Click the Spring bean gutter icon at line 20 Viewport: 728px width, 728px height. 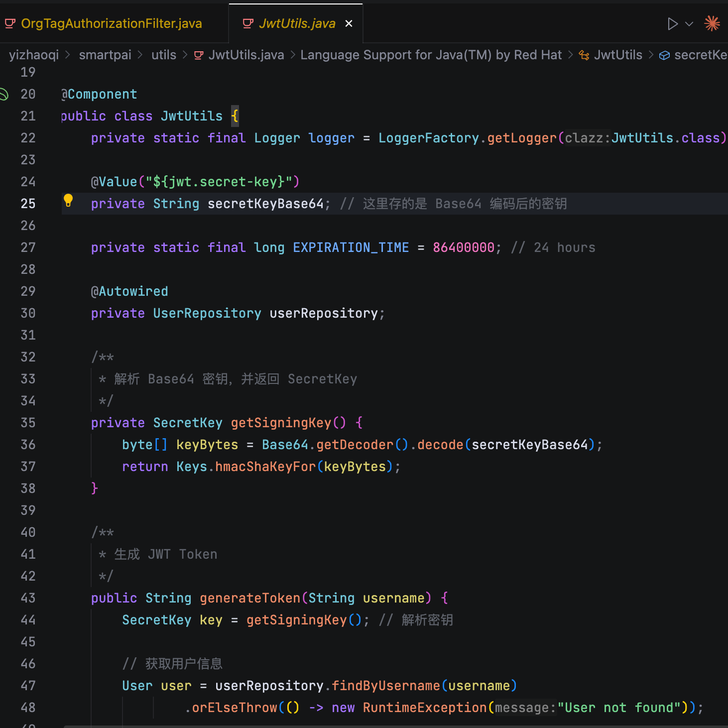click(4, 94)
